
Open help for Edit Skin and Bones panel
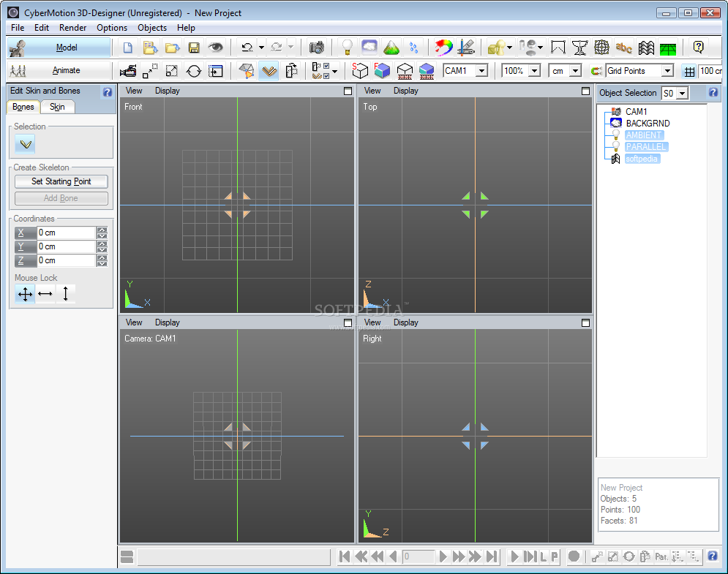(108, 92)
